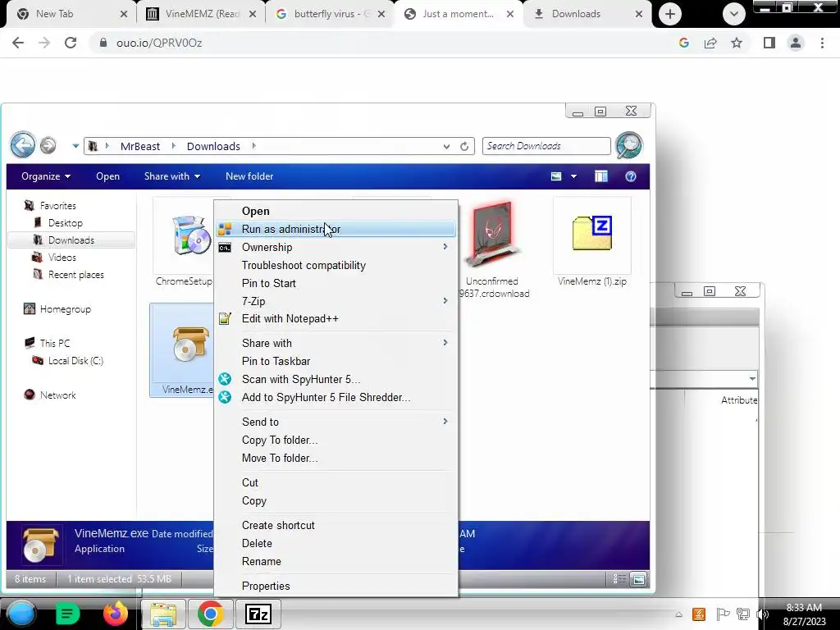Refresh the Downloads folder address bar
Viewport: 840px width, 630px height.
(x=464, y=146)
